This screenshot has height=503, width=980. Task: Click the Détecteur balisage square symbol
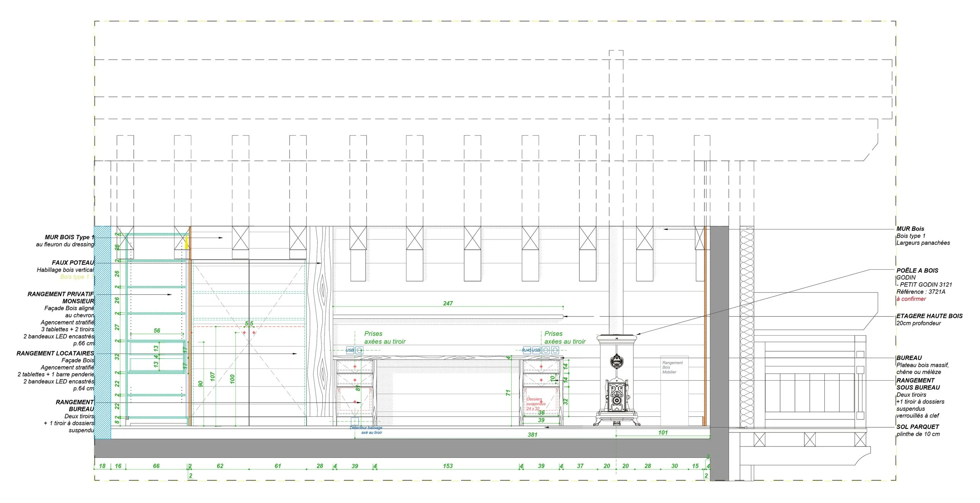point(355,421)
